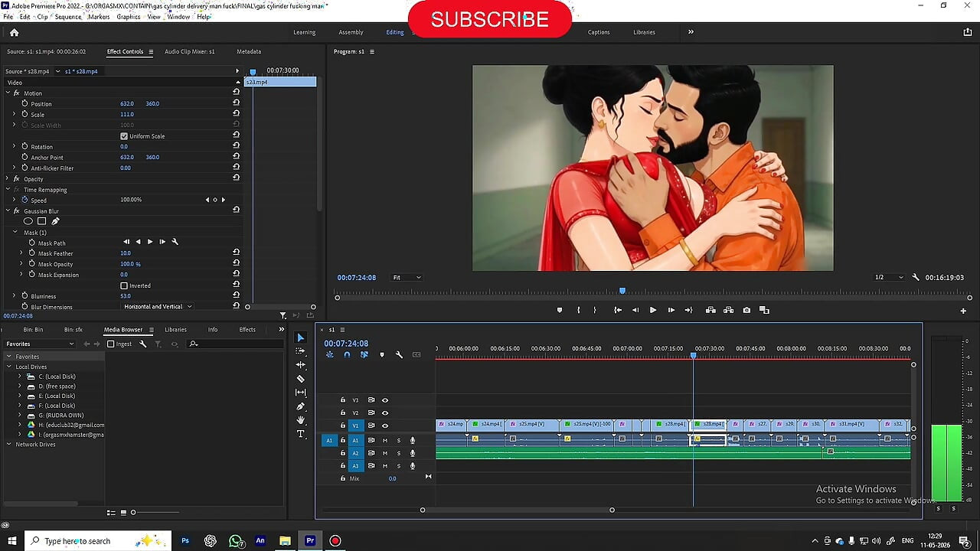
Task: Toggle the Uniform Scale checkbox
Action: [124, 136]
